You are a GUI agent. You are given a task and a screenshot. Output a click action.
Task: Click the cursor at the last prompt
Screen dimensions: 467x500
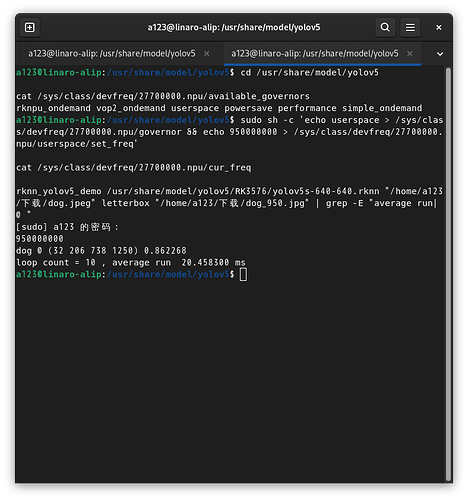(x=243, y=275)
